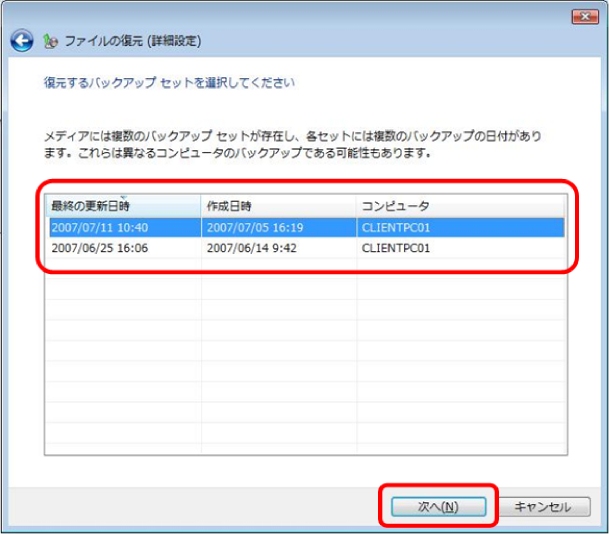Image resolution: width=609 pixels, height=534 pixels.
Task: Close the ファイルの復元 dialog window
Action: click(x=584, y=16)
